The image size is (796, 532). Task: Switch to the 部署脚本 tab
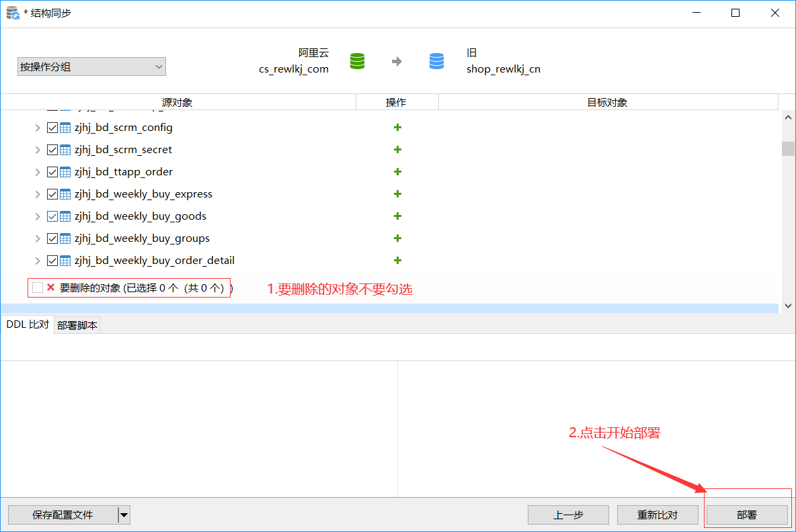pyautogui.click(x=77, y=325)
